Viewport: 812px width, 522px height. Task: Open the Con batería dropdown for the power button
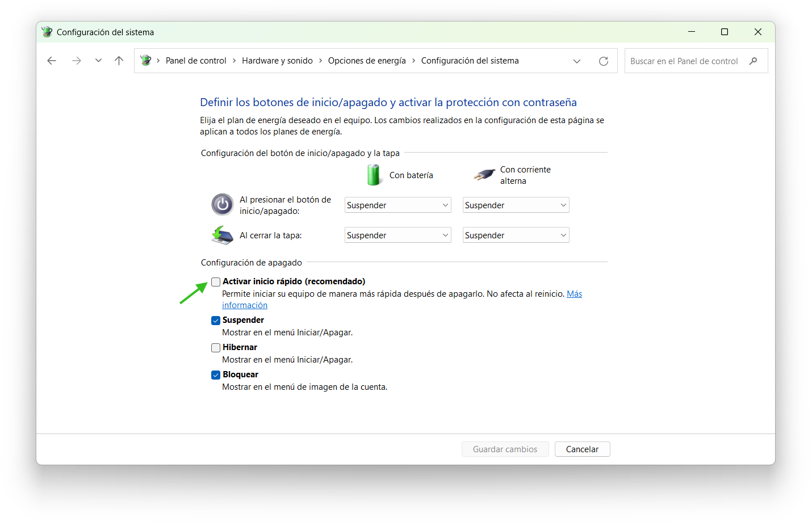[x=397, y=205]
